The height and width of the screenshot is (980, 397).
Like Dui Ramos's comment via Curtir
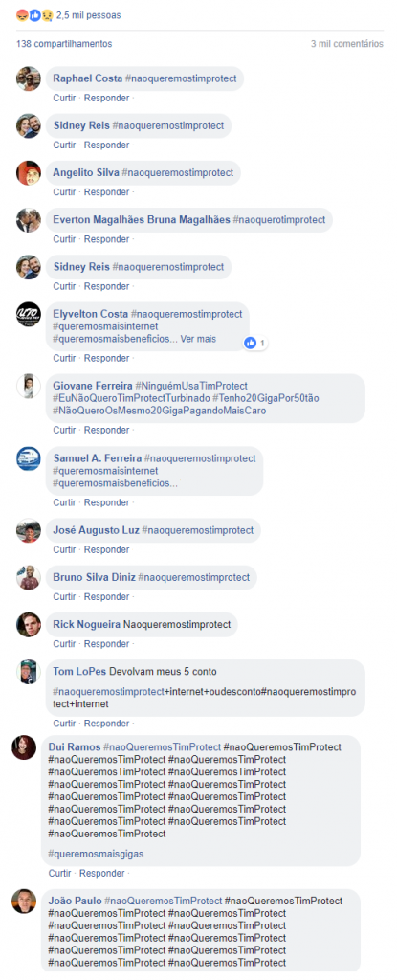(x=60, y=874)
